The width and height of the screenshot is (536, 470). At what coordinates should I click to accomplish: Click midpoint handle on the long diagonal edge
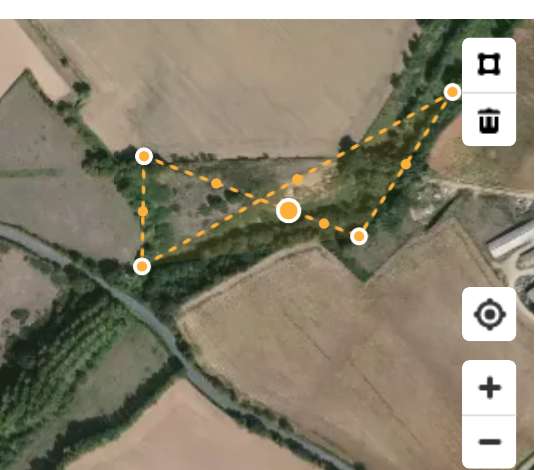[x=297, y=179]
